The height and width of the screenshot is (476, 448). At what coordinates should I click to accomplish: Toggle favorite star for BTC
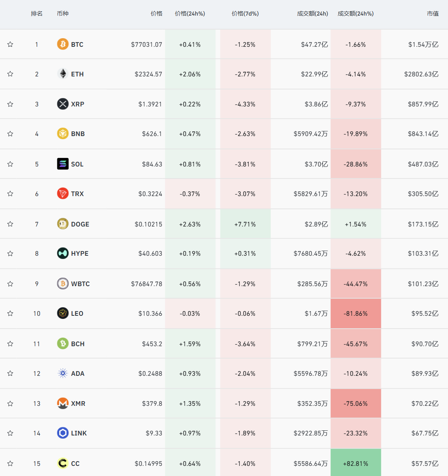pos(11,44)
